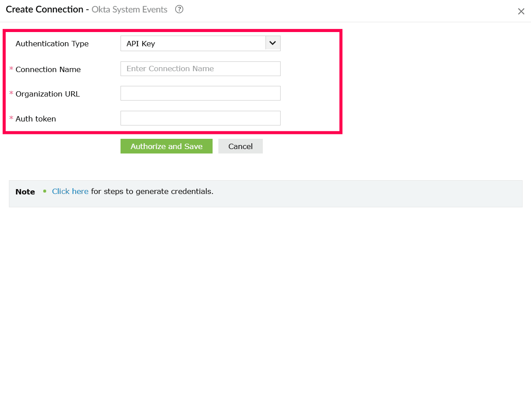Click the Auth token label
Viewport: 531px width, 420px height.
(36, 119)
